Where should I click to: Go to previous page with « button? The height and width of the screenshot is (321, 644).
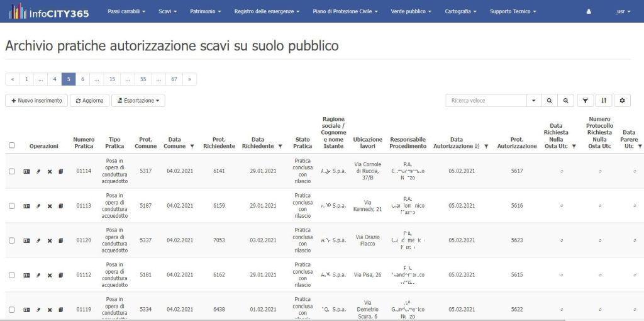click(13, 79)
